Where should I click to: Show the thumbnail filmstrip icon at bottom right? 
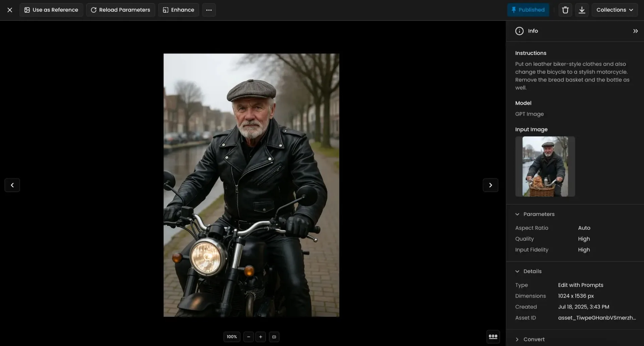click(493, 337)
